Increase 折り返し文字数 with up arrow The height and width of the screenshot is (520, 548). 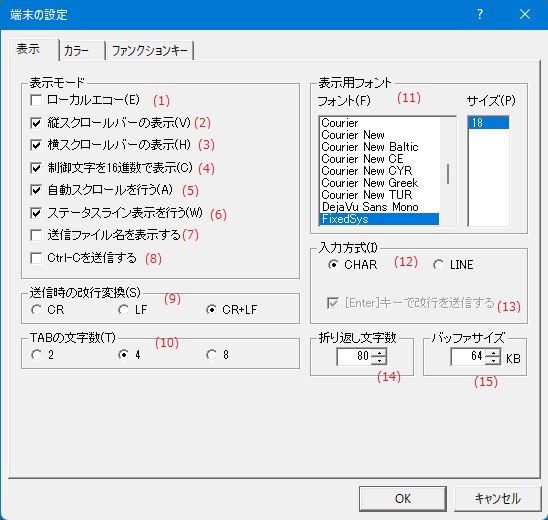(379, 352)
